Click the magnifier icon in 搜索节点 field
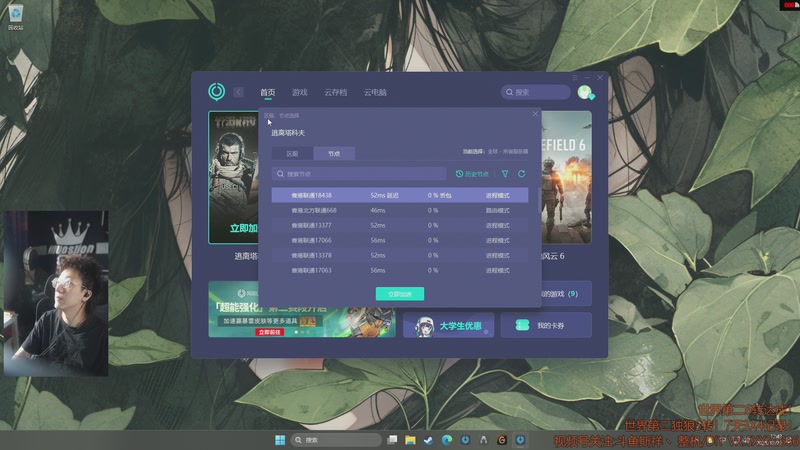800x450 pixels. (x=280, y=174)
